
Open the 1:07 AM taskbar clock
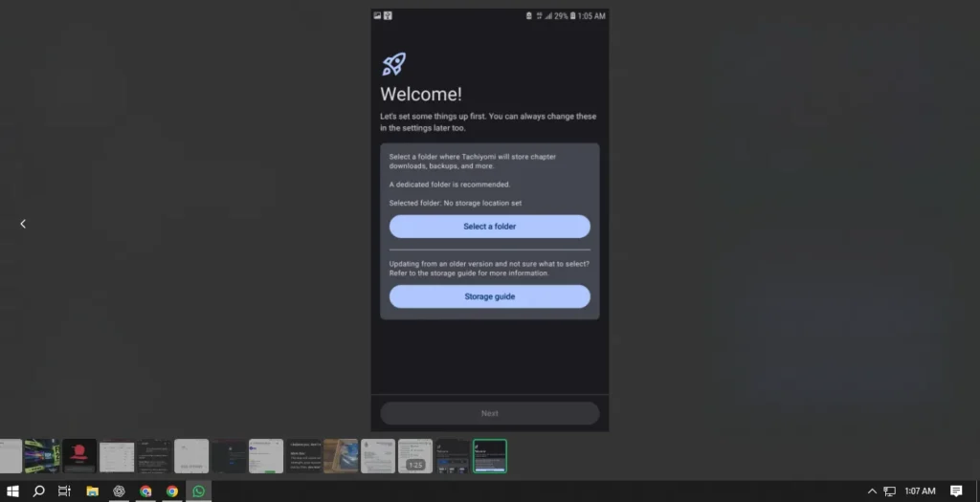920,491
